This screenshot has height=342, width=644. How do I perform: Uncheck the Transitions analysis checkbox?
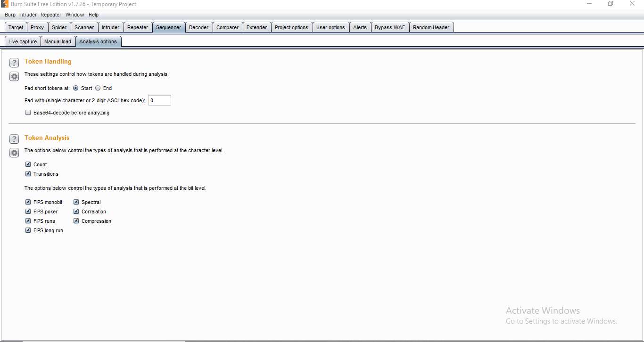point(28,174)
